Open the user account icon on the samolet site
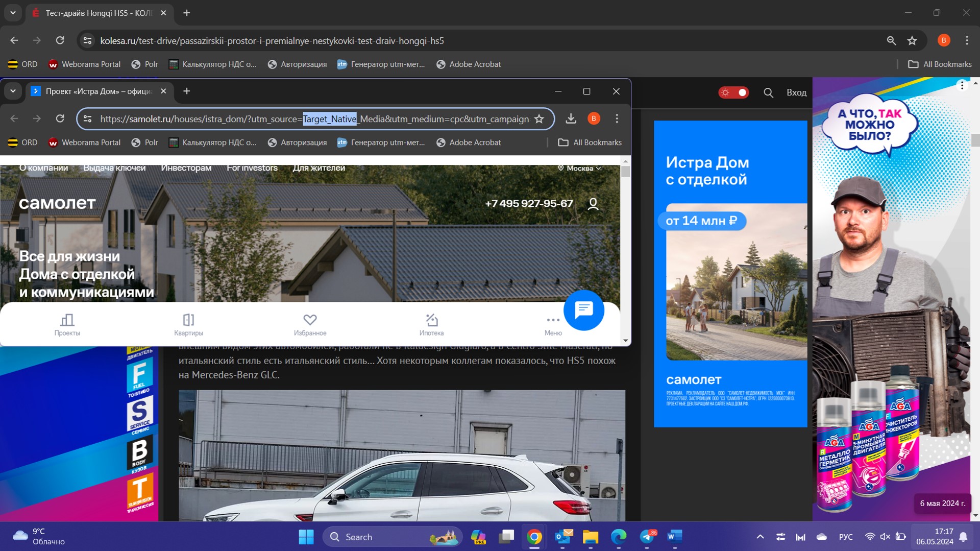The image size is (980, 551). pyautogui.click(x=593, y=204)
